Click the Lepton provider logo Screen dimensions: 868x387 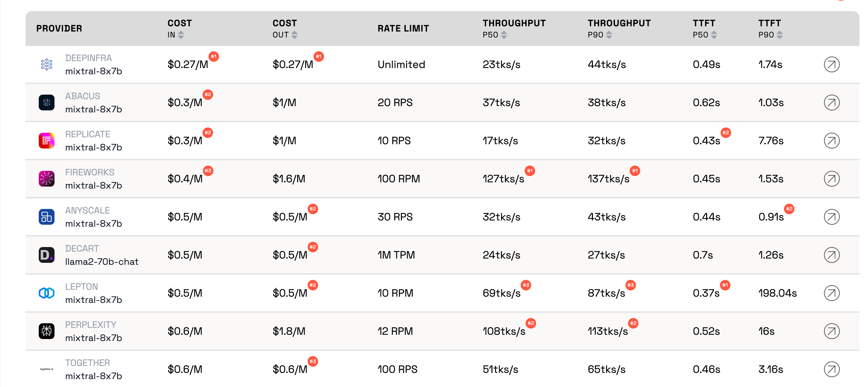tap(47, 293)
